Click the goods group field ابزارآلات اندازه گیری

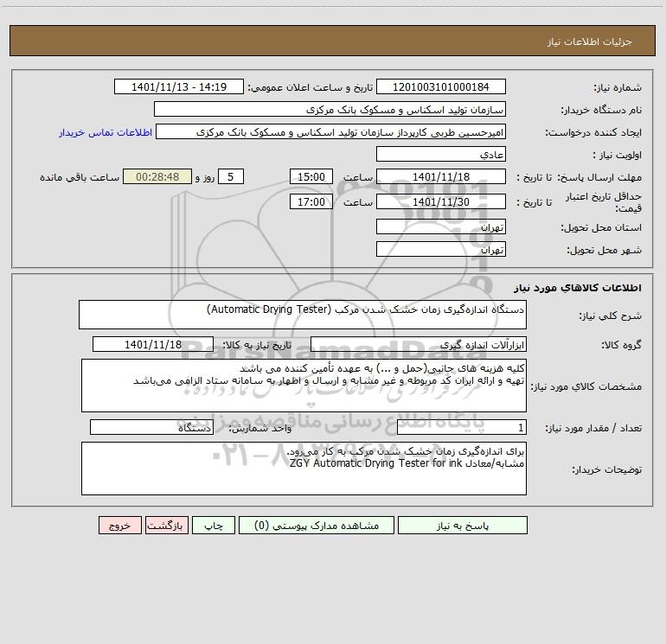pos(419,344)
